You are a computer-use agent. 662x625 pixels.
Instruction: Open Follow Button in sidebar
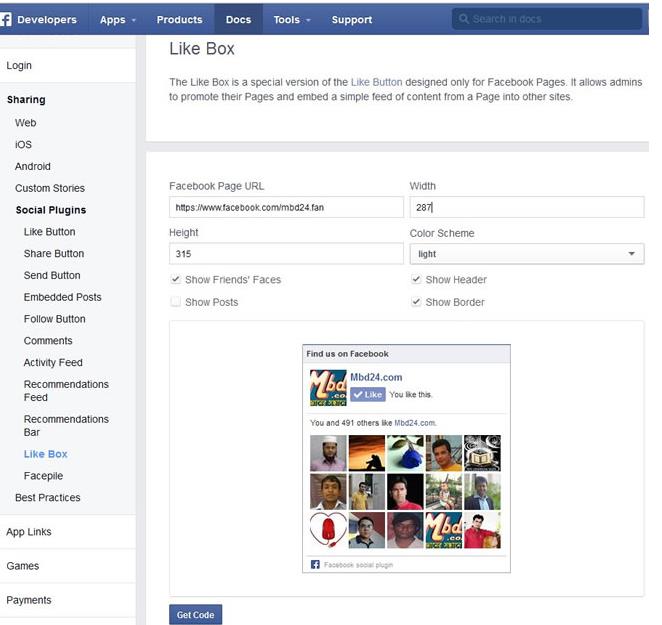(x=54, y=319)
